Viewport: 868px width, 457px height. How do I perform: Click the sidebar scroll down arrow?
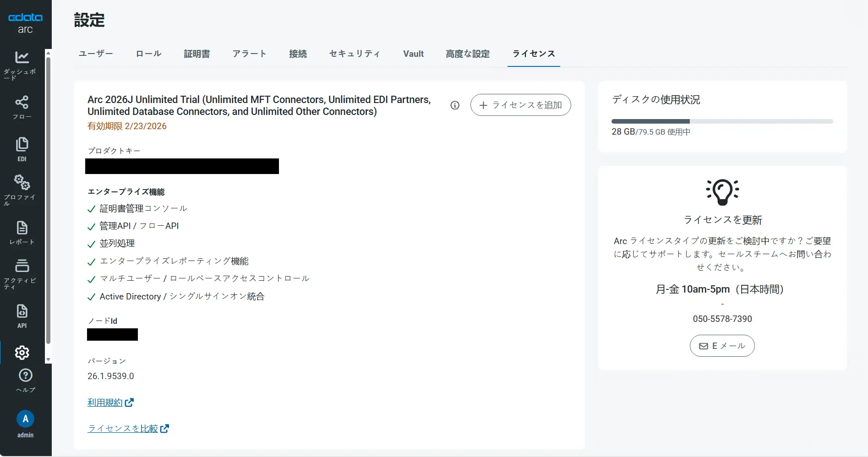tap(48, 360)
